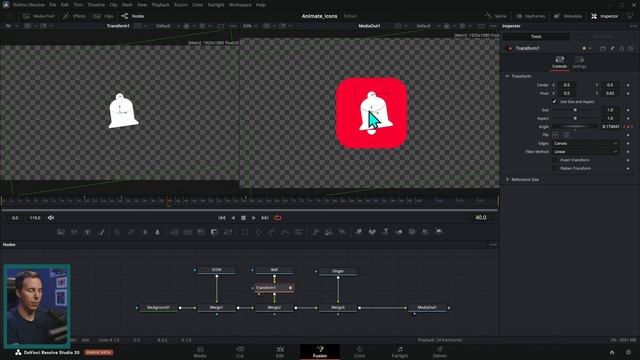Toggle keyframe for Size parameter

point(628,110)
